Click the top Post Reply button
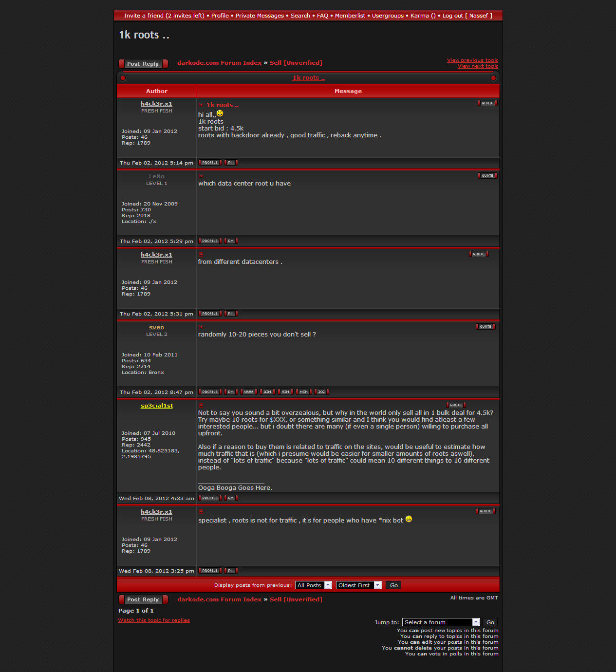The width and height of the screenshot is (616, 672). (143, 64)
